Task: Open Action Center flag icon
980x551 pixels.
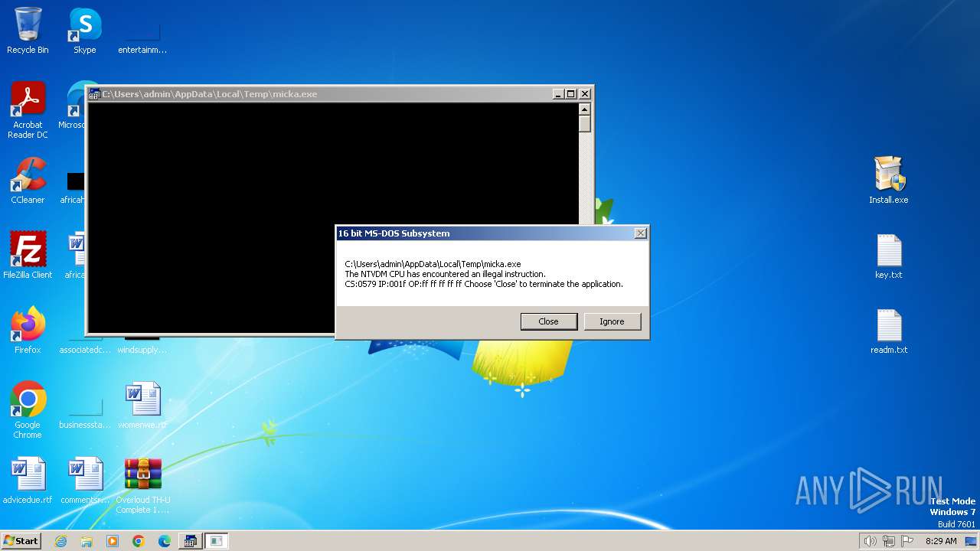Action: (x=906, y=541)
